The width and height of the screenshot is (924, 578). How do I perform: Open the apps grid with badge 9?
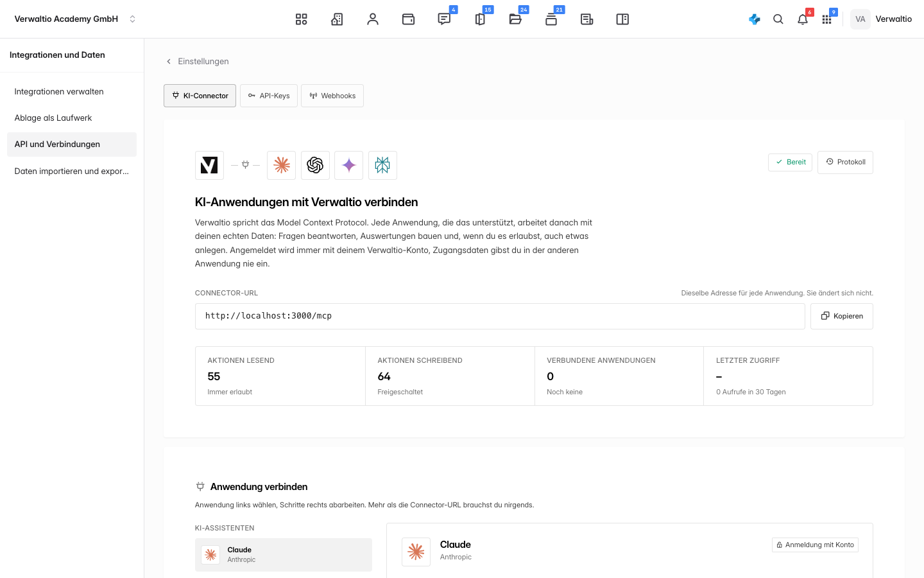[827, 19]
